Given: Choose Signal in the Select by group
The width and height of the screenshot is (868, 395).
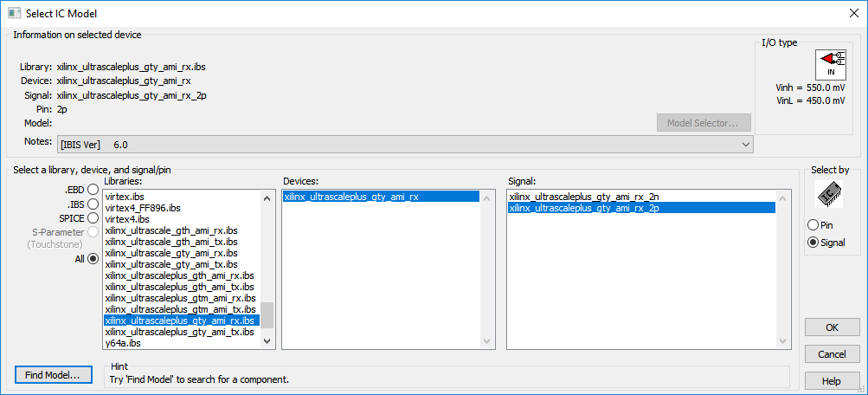Looking at the screenshot, I should (813, 243).
